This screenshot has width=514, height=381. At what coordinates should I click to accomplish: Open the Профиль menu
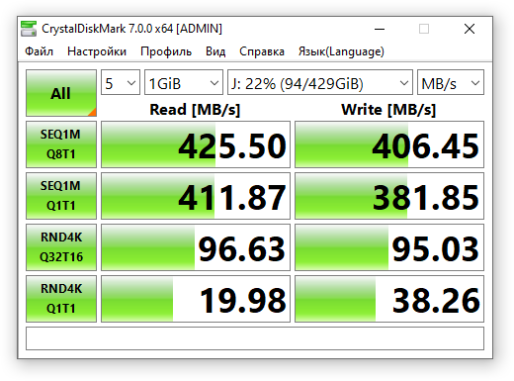166,52
